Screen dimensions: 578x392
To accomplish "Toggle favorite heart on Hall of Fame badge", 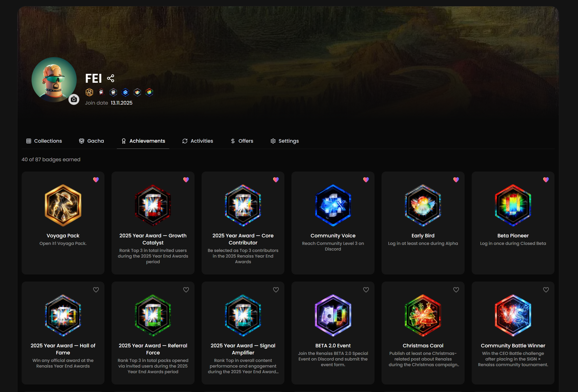I will tap(96, 290).
